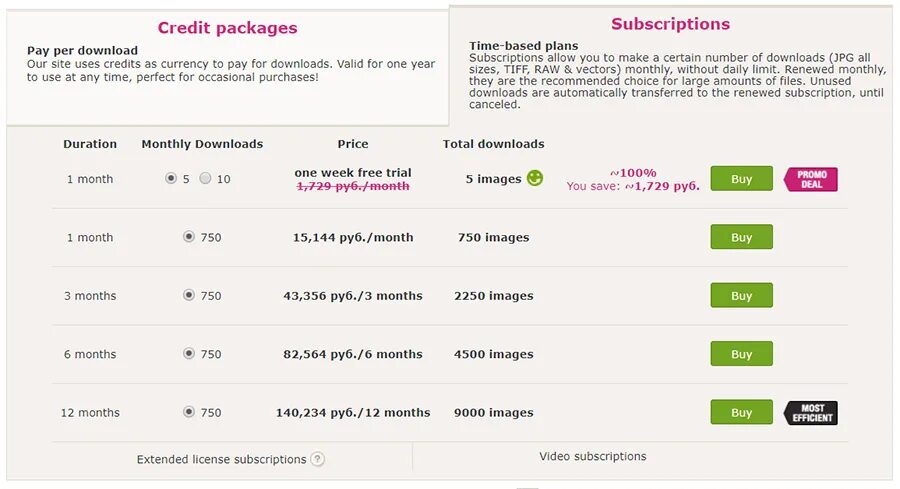900x489 pixels.
Task: Click the Promo Deal badge
Action: (x=810, y=179)
